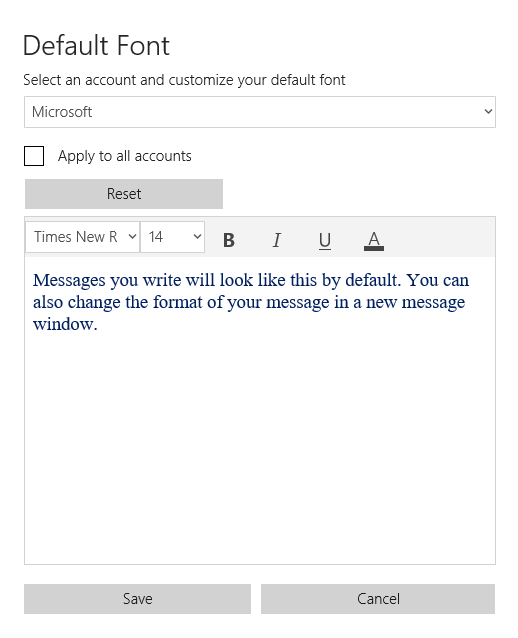Open the font size 14 dropdown
Image resolution: width=518 pixels, height=638 pixels.
click(x=172, y=237)
